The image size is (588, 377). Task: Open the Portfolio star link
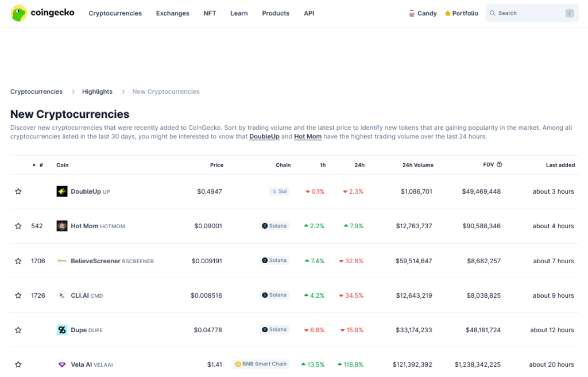click(461, 13)
